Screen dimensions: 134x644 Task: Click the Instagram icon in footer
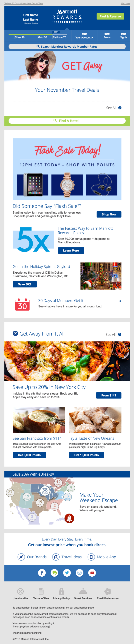79,573
